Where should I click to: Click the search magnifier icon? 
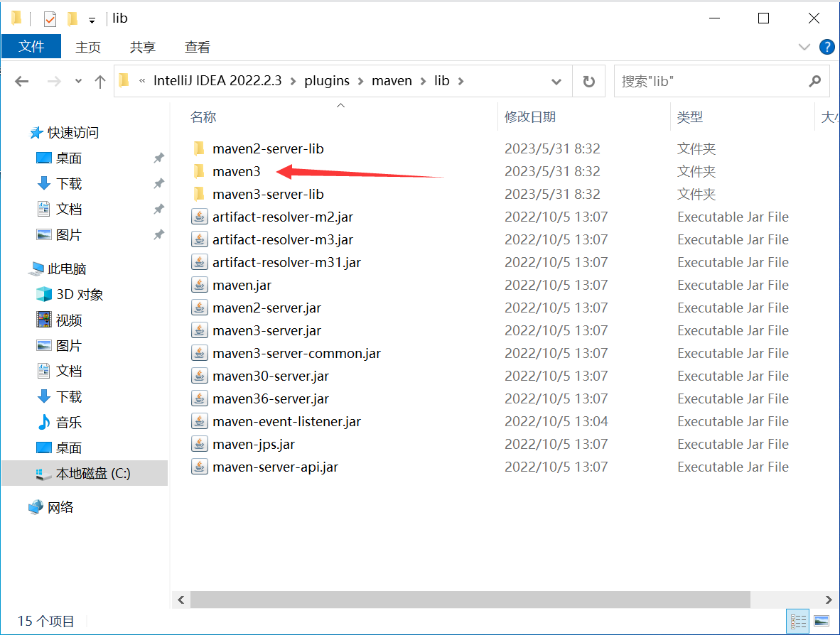point(814,81)
